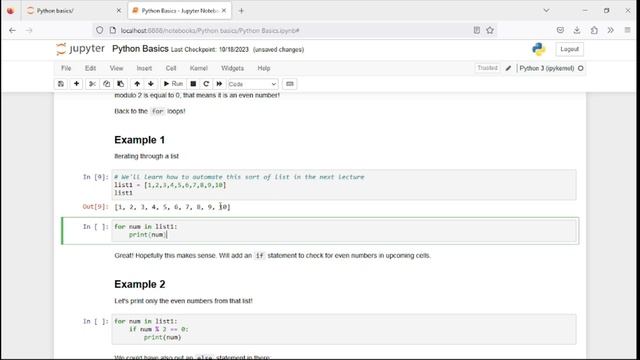Close the Jupyter Notebook browser tab
The width and height of the screenshot is (640, 360).
pyautogui.click(x=224, y=11)
